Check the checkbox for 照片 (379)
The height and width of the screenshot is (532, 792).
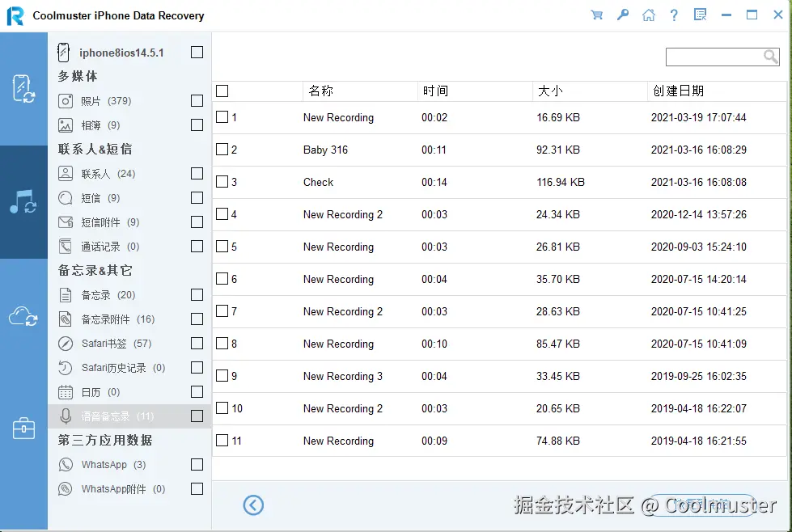click(x=197, y=100)
